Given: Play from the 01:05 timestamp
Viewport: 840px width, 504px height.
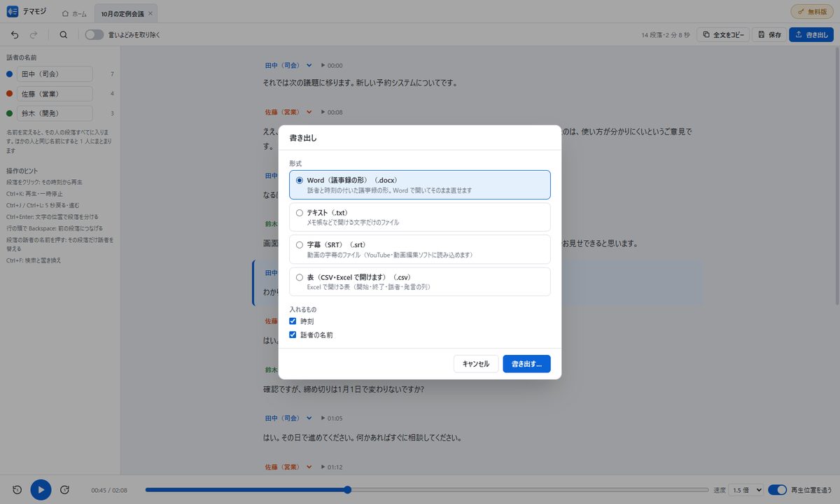Looking at the screenshot, I should click(x=331, y=418).
